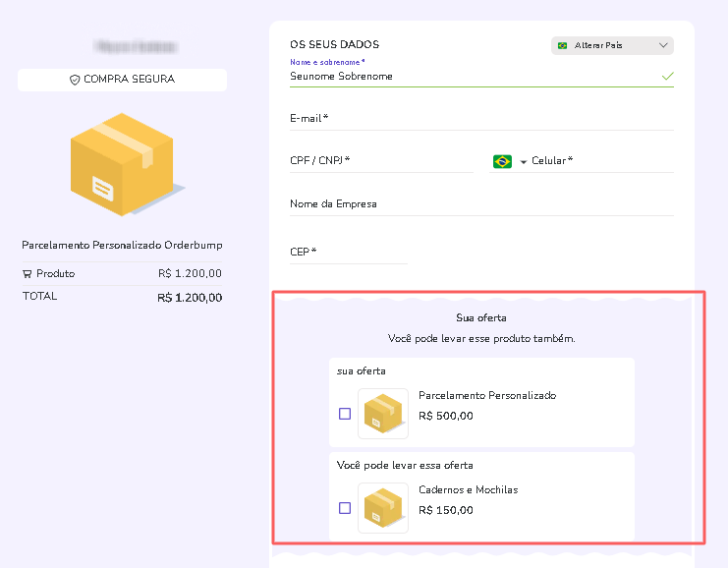Focus the Nome e sobrenome field
Image resolution: width=728 pixels, height=568 pixels.
[472, 76]
